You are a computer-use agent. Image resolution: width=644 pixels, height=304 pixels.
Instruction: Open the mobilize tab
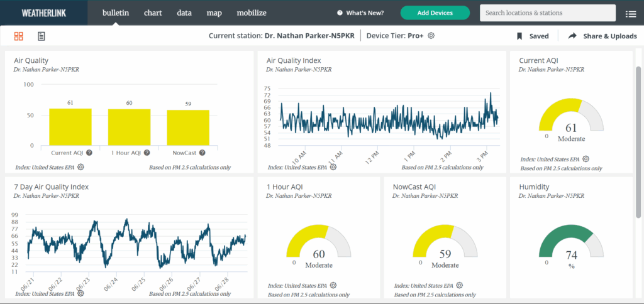point(252,13)
